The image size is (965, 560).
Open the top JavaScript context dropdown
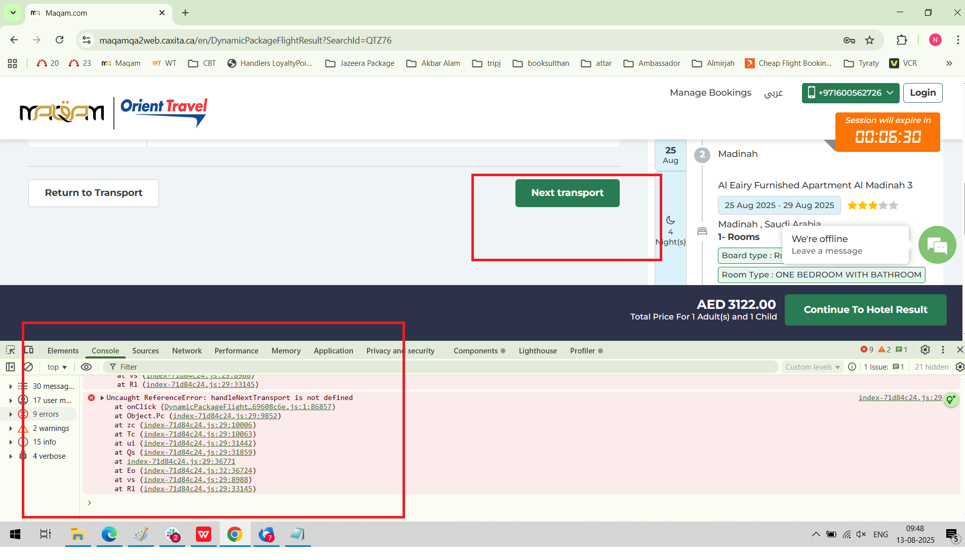57,367
